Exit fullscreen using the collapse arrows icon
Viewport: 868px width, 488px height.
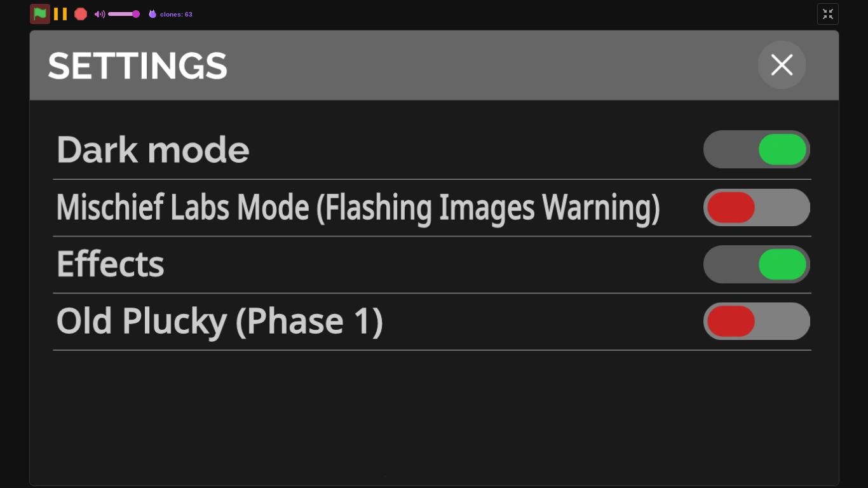(827, 14)
